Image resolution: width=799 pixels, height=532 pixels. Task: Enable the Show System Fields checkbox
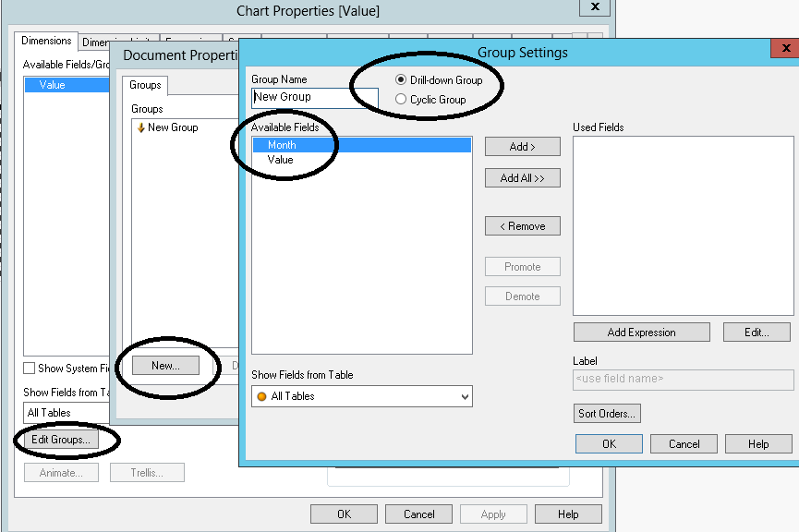pos(30,368)
